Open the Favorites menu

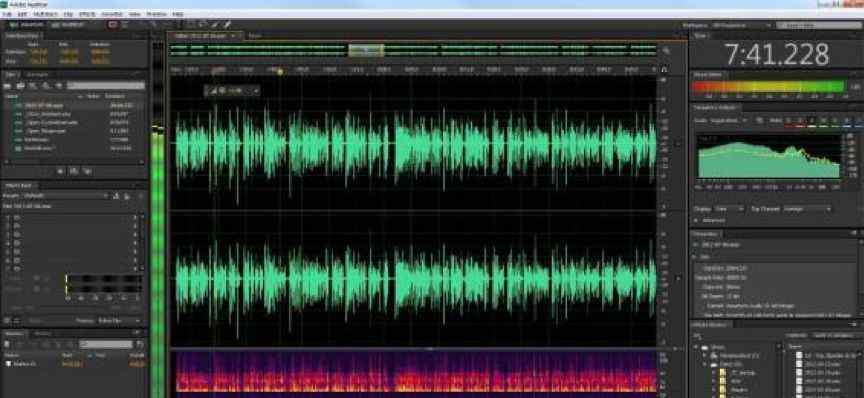point(112,13)
